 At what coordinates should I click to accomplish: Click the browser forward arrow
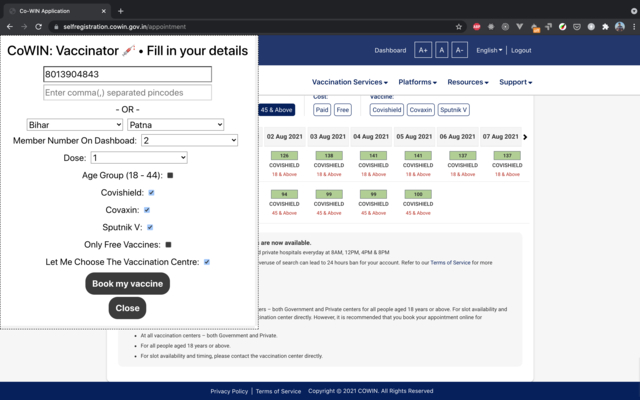pyautogui.click(x=24, y=27)
